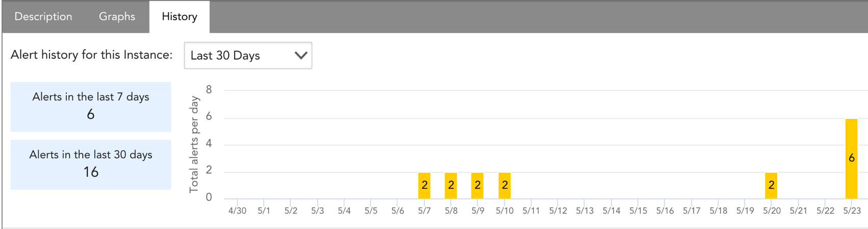Click the Alerts in the last 30 days tile
Image resolution: width=868 pixels, height=229 pixels.
[x=91, y=164]
